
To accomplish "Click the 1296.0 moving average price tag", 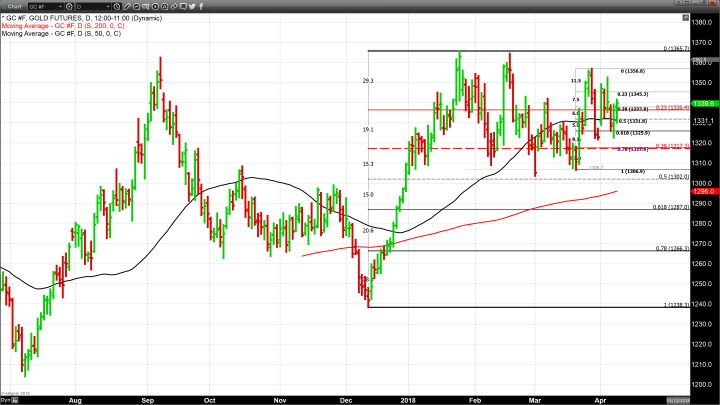I will [701, 191].
